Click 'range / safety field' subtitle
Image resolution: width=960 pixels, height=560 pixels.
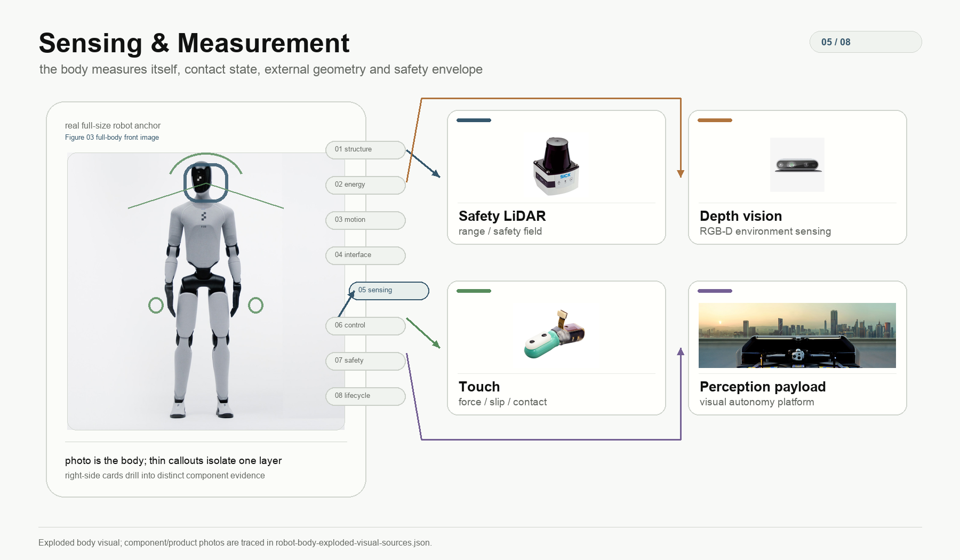500,231
